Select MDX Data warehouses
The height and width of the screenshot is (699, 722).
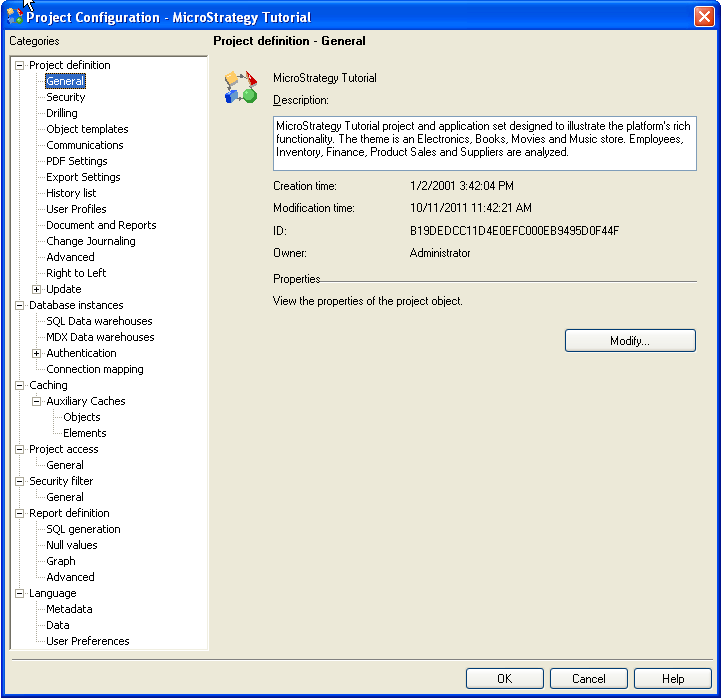coord(100,337)
